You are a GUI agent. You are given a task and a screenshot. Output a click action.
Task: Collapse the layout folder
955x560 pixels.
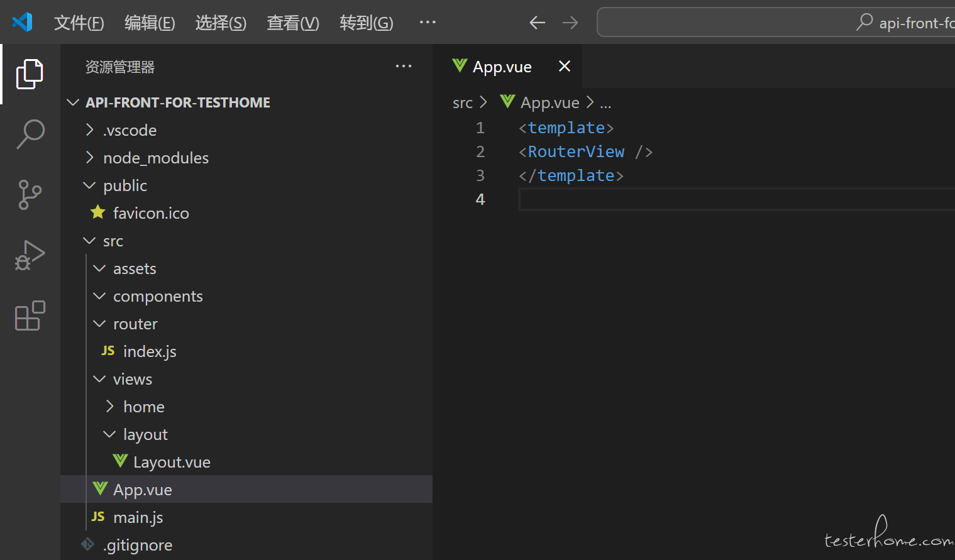tap(109, 434)
